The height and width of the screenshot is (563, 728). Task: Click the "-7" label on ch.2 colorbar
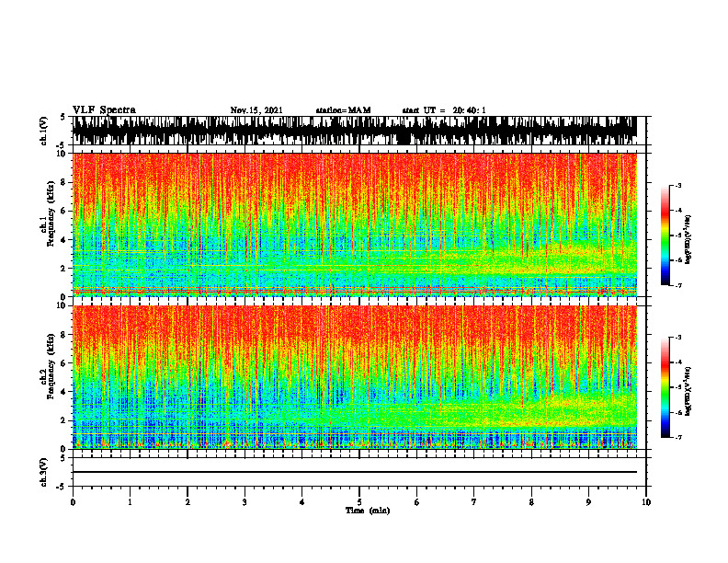click(678, 438)
